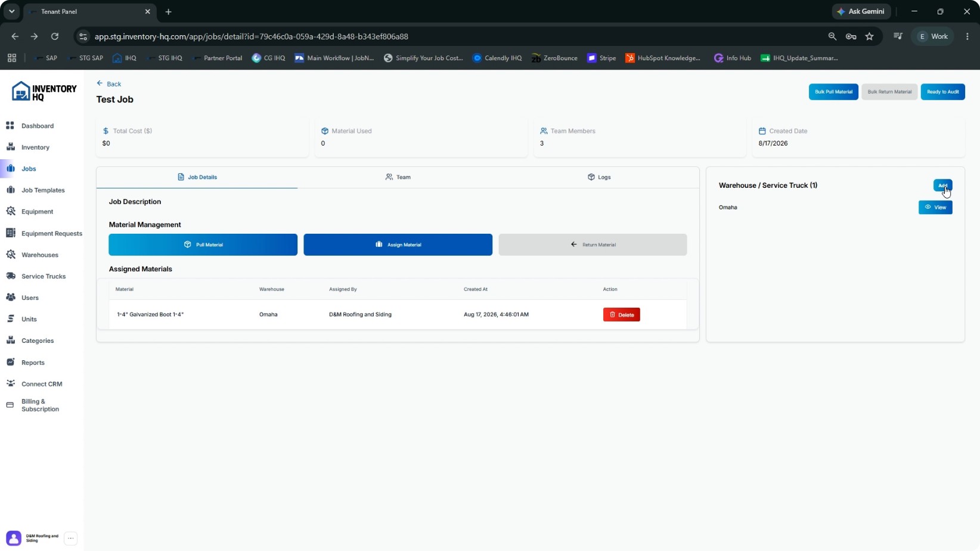
Task: Click the Inventory HQ logo
Action: (x=44, y=92)
